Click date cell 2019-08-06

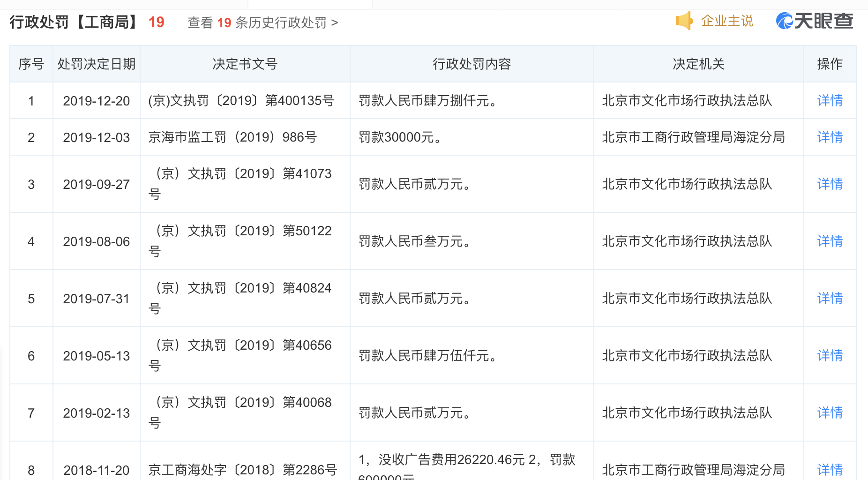click(x=97, y=241)
